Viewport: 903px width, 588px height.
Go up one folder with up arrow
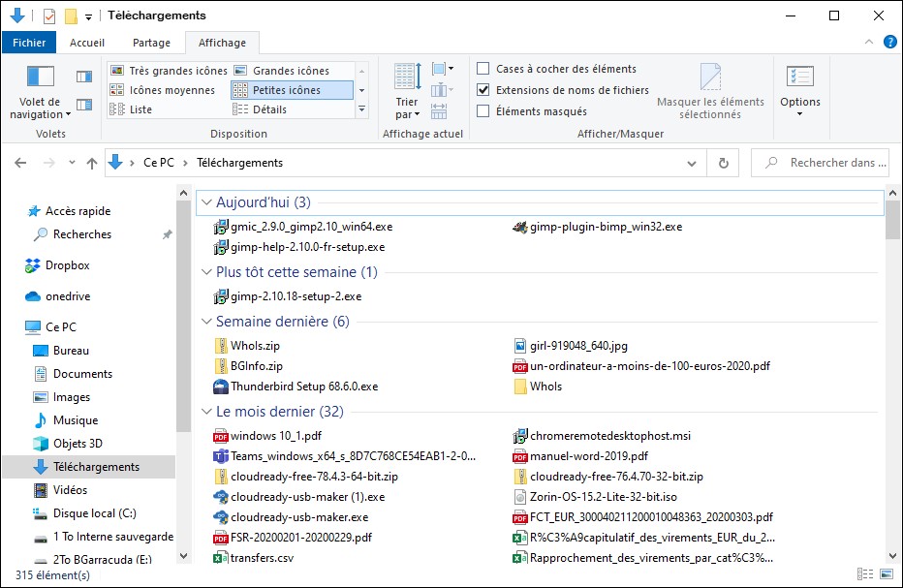point(92,164)
